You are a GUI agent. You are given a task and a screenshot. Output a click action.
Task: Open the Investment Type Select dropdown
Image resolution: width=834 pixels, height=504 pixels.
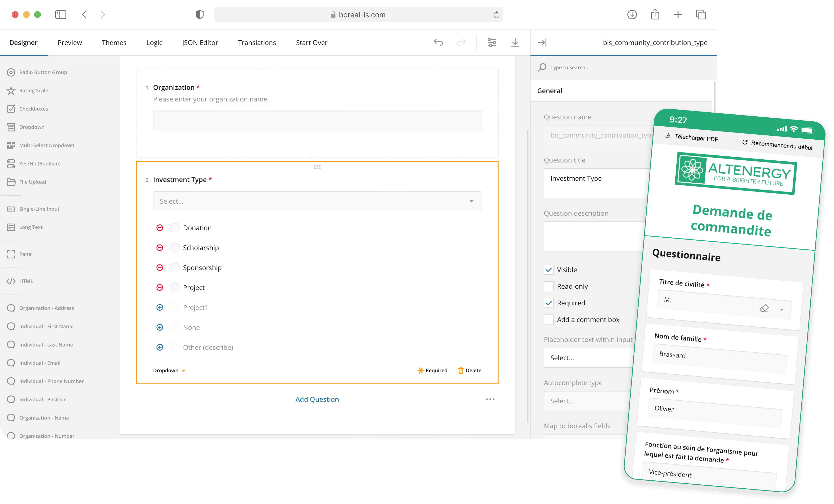[317, 201]
